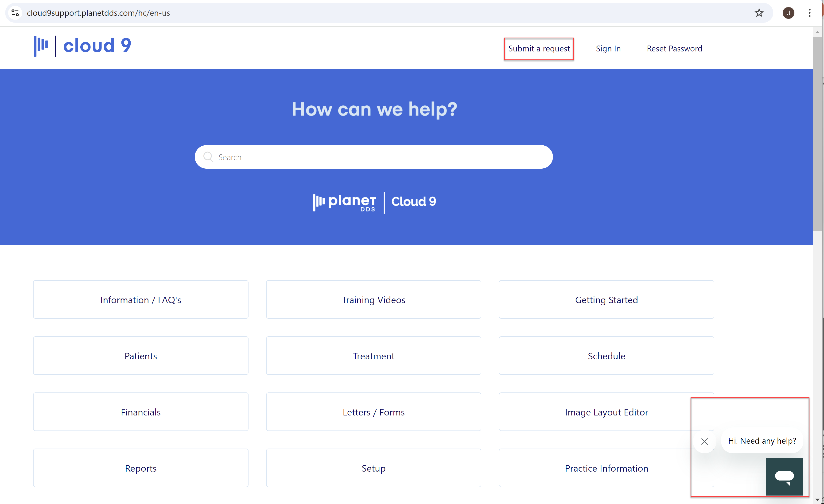
Task: Open the Getting Started category
Action: tap(606, 300)
